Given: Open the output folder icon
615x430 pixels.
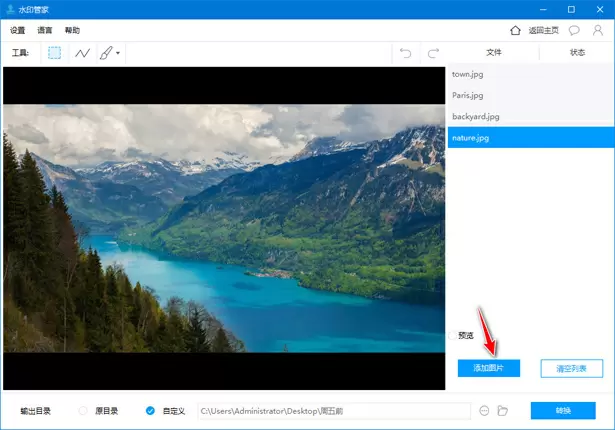Looking at the screenshot, I should 503,410.
